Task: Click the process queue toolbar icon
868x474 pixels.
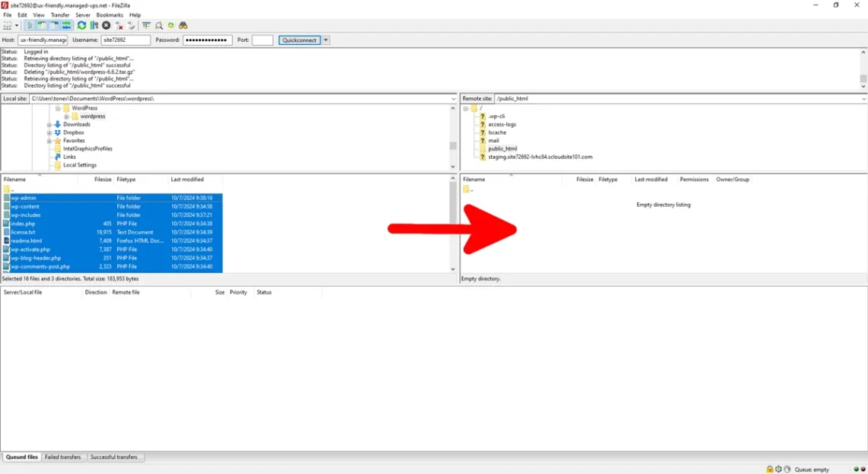Action: tap(94, 26)
